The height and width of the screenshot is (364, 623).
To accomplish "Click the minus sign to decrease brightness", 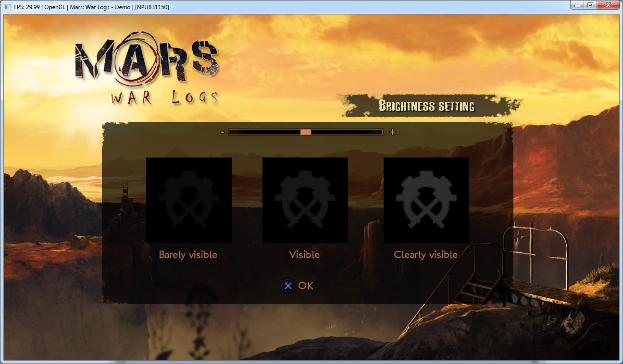I will [x=222, y=132].
